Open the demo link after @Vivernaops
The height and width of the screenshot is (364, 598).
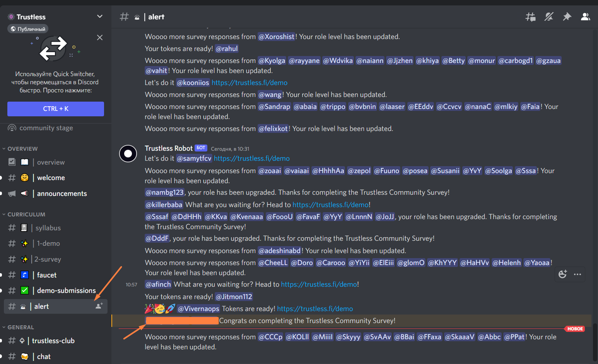click(315, 309)
